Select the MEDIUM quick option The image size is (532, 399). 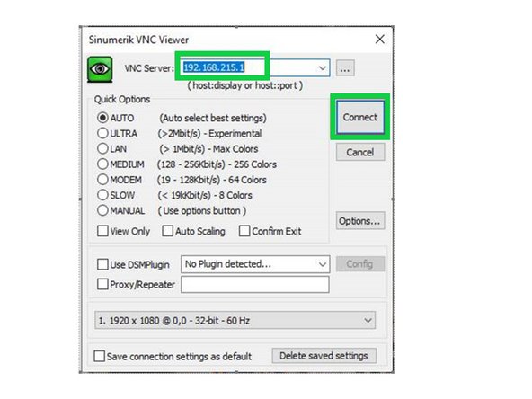pyautogui.click(x=102, y=164)
